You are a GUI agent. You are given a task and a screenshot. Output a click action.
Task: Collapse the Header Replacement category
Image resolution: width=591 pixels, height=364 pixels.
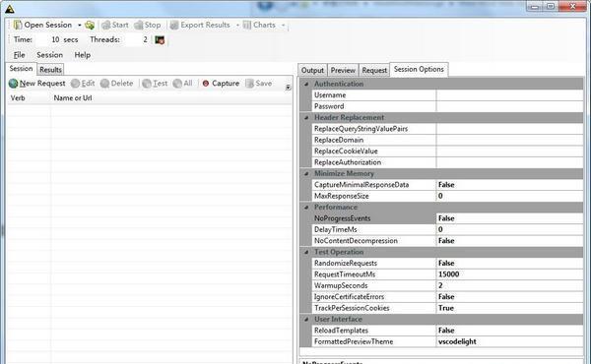click(x=306, y=117)
